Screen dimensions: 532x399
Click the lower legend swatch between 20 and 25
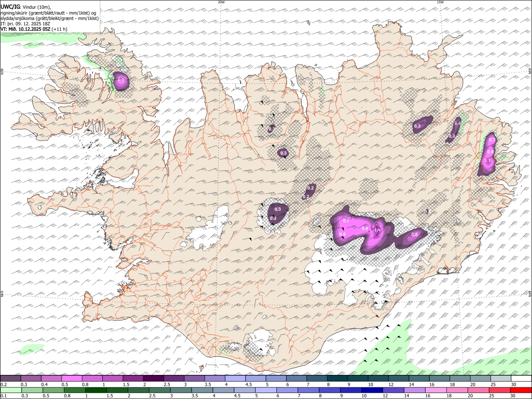[478, 390]
